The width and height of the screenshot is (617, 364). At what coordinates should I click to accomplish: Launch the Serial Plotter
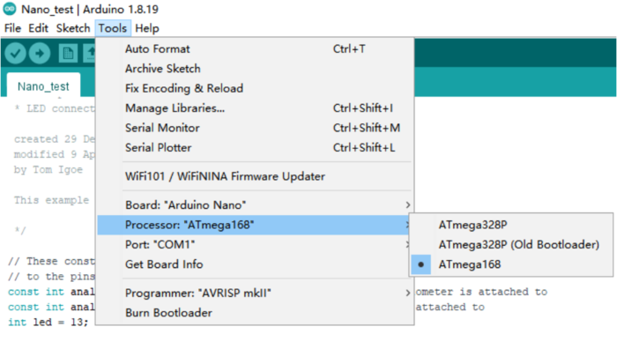coord(255,147)
